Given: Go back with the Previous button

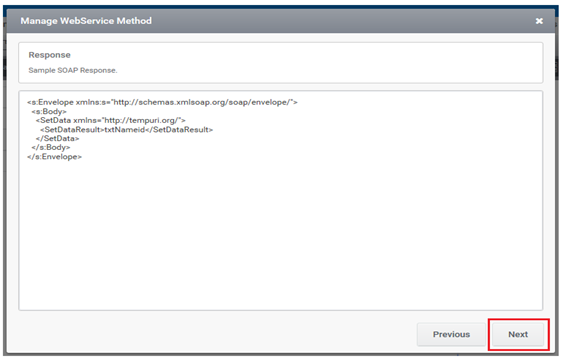Looking at the screenshot, I should [451, 334].
